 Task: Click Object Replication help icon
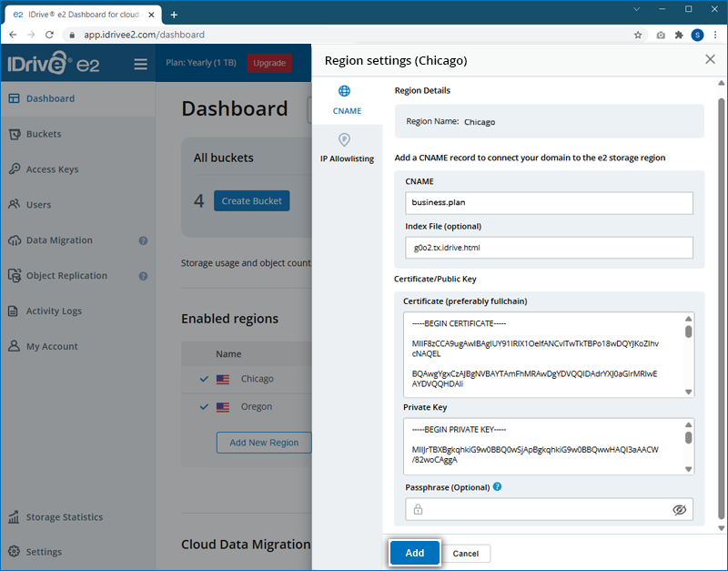point(143,276)
